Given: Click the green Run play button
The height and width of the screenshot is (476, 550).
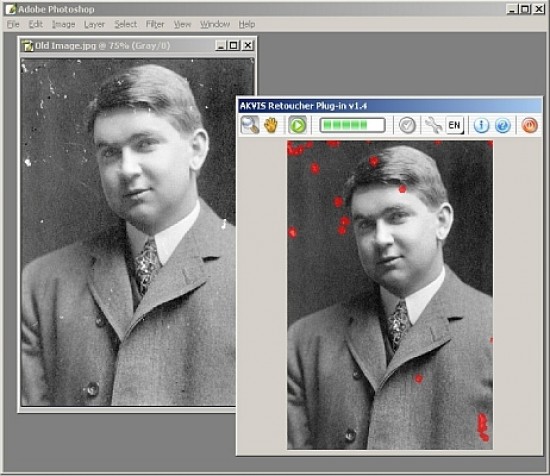Looking at the screenshot, I should pyautogui.click(x=297, y=125).
